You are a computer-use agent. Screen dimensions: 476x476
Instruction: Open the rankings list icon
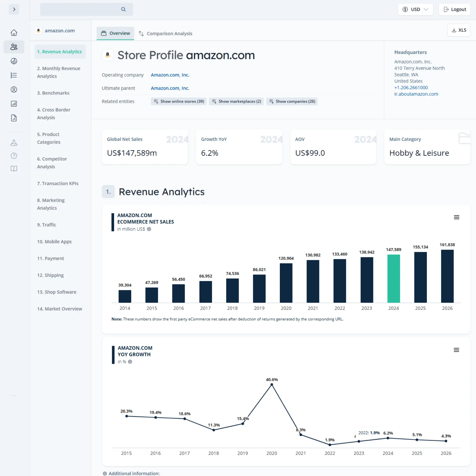[x=14, y=75]
